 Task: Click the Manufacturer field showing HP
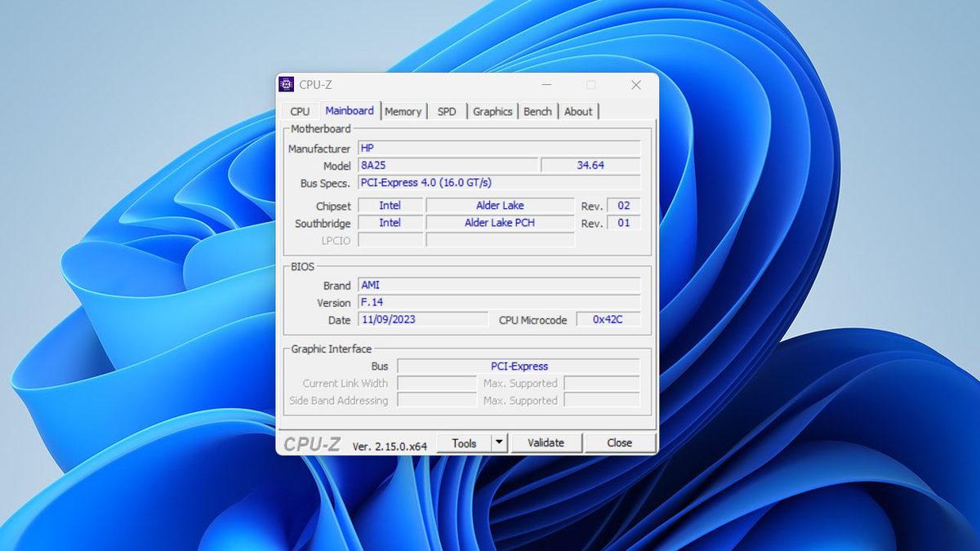coord(499,149)
